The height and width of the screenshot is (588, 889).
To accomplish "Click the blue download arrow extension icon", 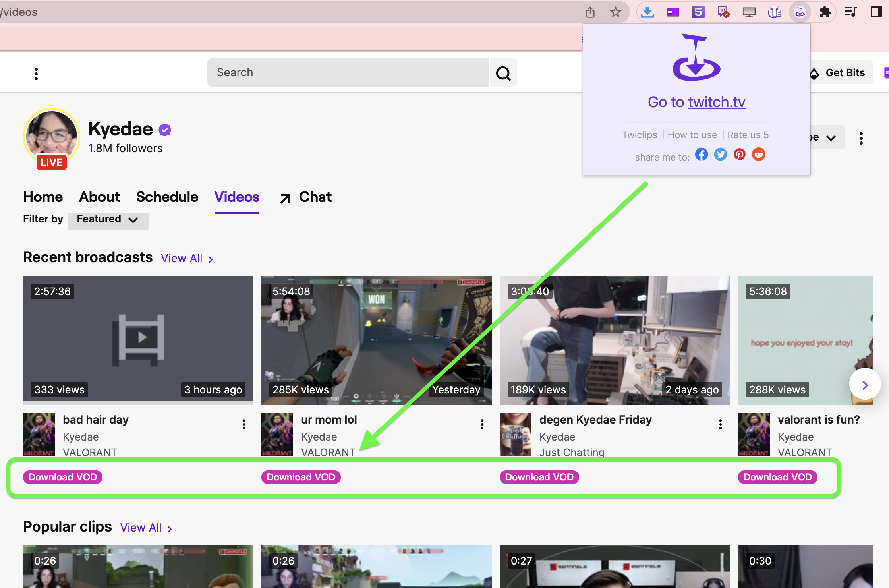I will (x=647, y=12).
